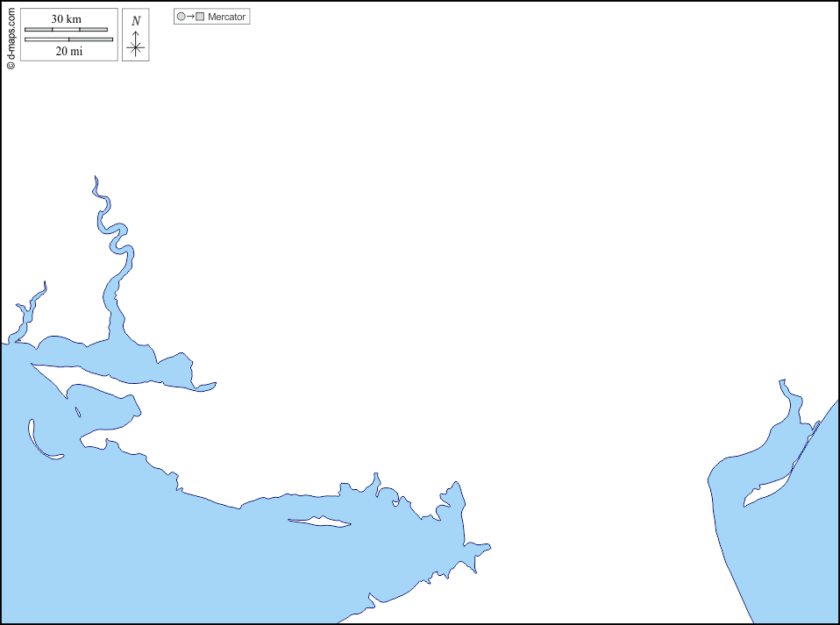Click the "30 km" text label
840x625 pixels.
coord(67,19)
